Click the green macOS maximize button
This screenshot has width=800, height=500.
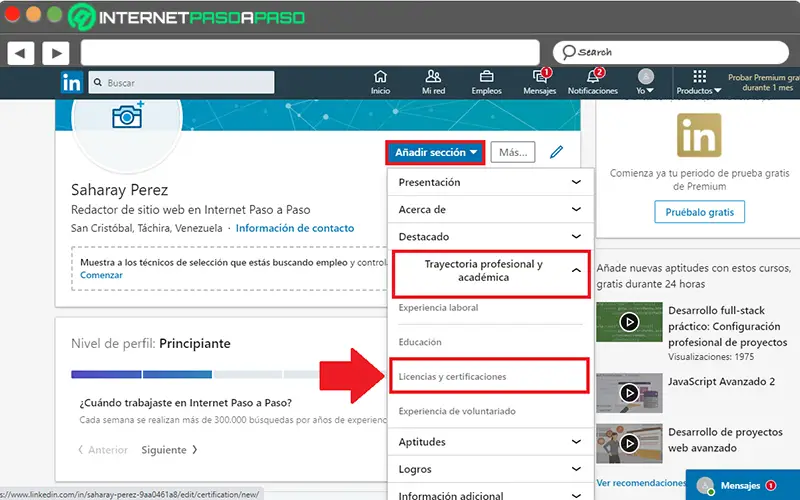coord(55,14)
